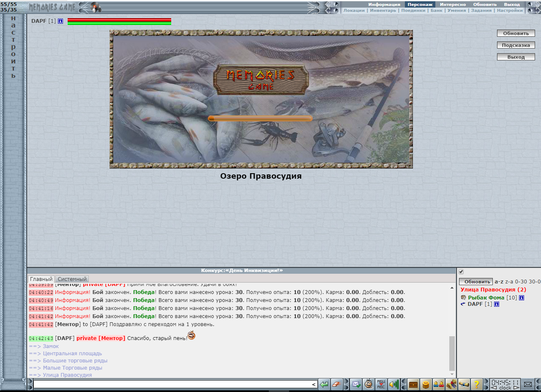This screenshot has height=392, width=541.
Task: Open the envelope mail icon beside the clock
Action: pos(528,384)
